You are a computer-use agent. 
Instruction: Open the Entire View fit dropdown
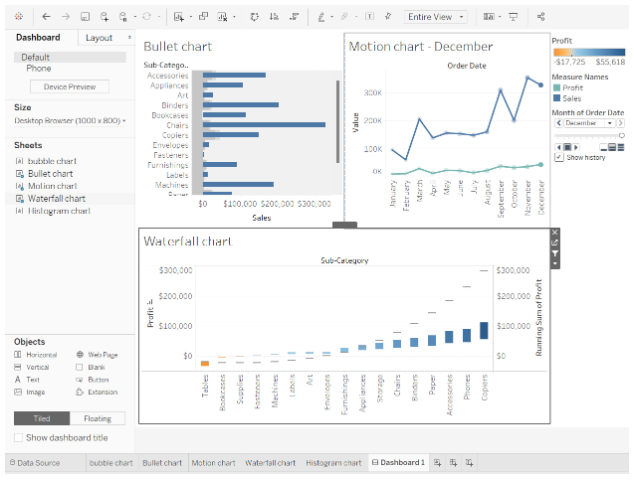pyautogui.click(x=436, y=17)
